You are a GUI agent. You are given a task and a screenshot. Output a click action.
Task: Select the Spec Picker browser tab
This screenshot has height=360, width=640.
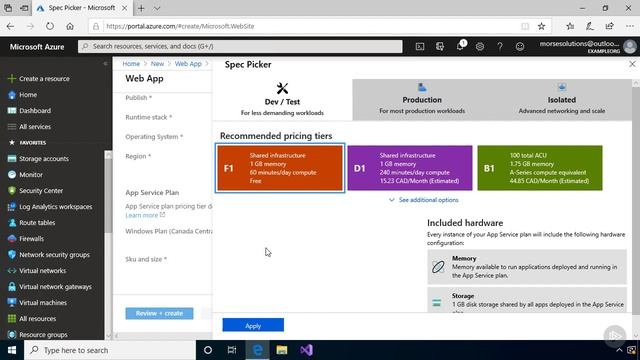[x=82, y=8]
